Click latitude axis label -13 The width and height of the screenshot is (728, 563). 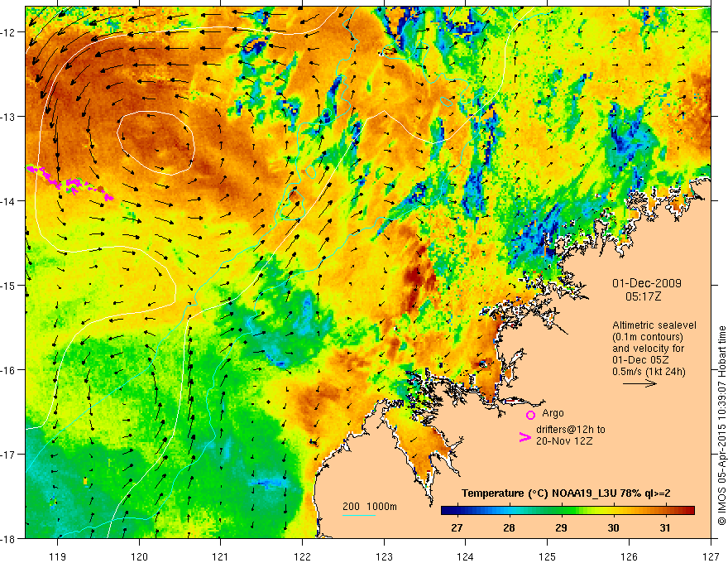tap(9, 117)
